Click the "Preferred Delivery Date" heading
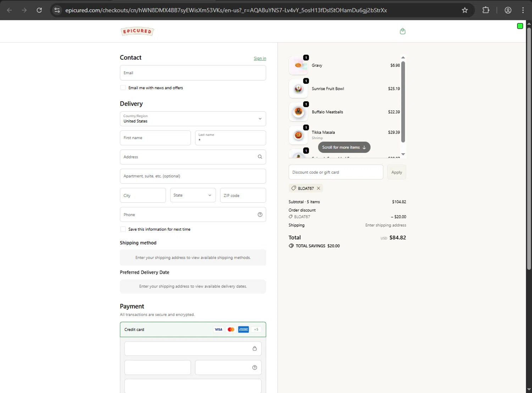This screenshot has height=393, width=532. coord(144,272)
